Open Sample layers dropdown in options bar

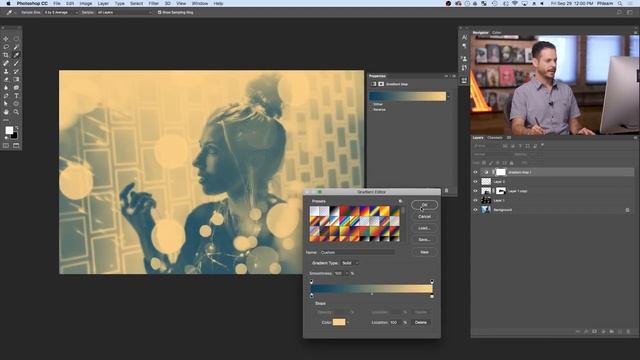pos(124,12)
